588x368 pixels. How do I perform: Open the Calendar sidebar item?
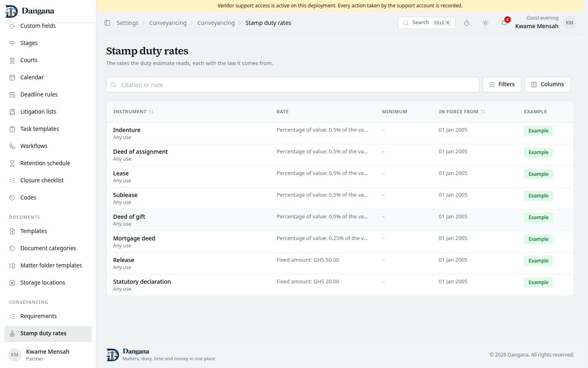pyautogui.click(x=48, y=77)
